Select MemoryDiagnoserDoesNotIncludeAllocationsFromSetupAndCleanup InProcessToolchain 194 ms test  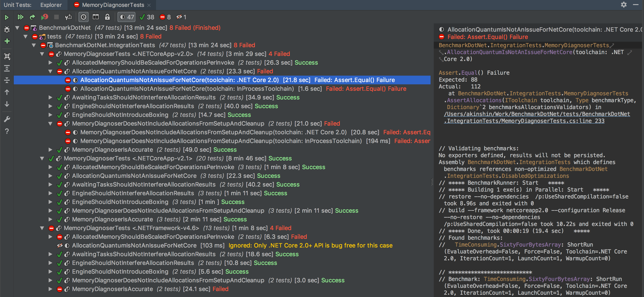click(222, 141)
